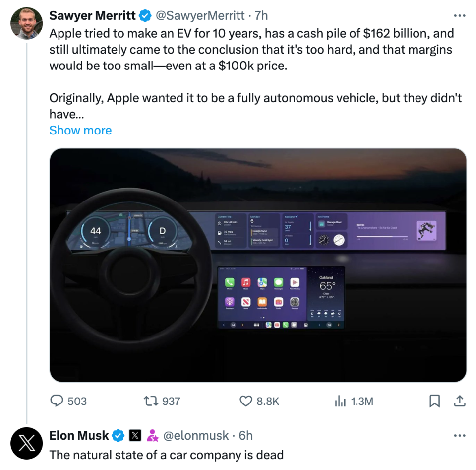Bookmark Sawyer Merritt's tweet

(434, 401)
